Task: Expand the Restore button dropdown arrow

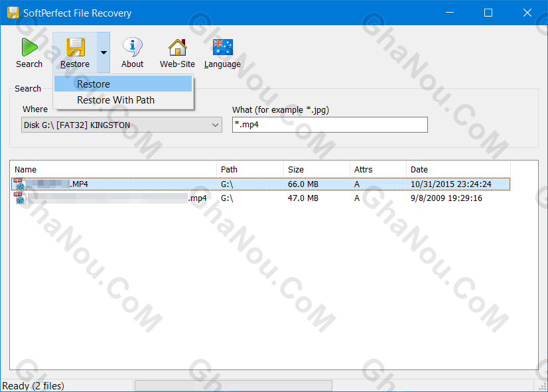Action: (103, 52)
